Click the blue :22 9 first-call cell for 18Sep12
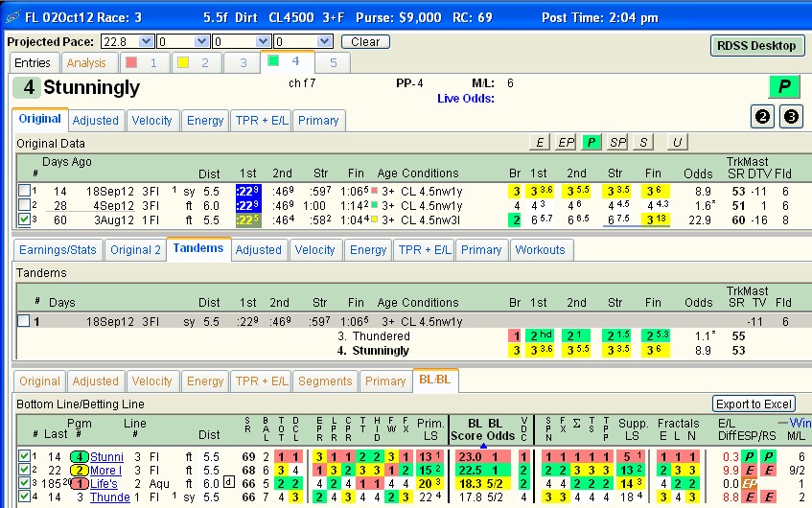 click(x=248, y=191)
